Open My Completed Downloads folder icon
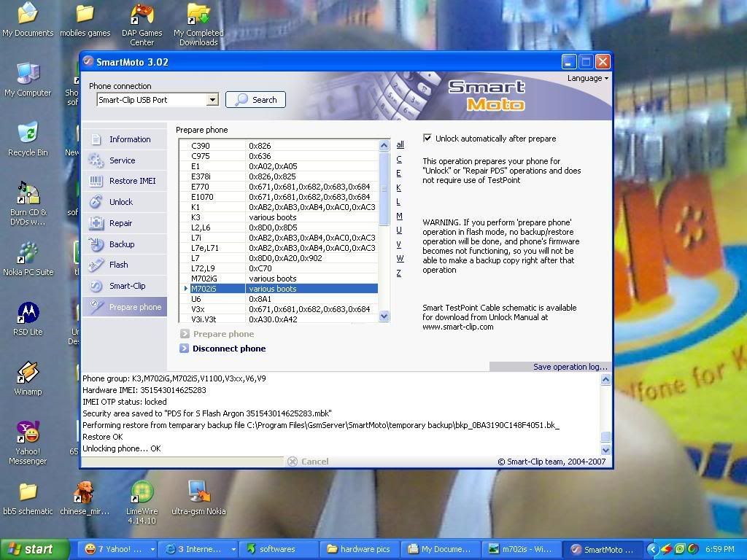This screenshot has width=747, height=560. point(198,13)
